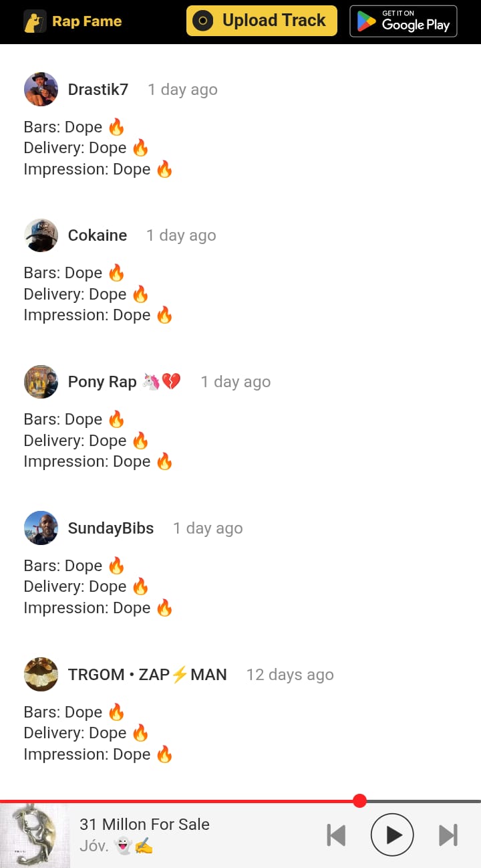Open SundayBibs' profile avatar
The width and height of the screenshot is (481, 868).
click(41, 528)
